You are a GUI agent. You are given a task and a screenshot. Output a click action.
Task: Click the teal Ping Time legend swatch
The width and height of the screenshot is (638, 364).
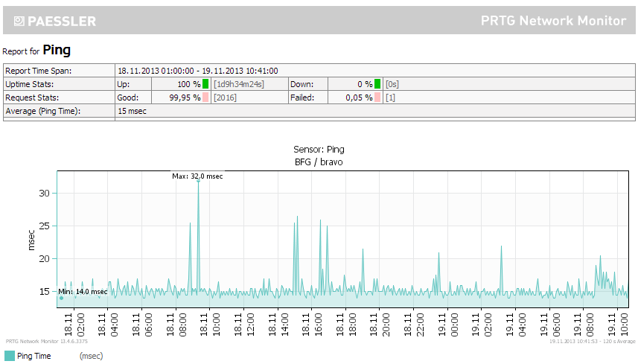point(10,356)
